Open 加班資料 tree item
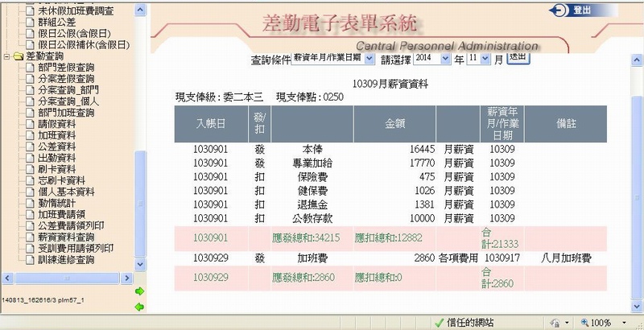 pos(56,135)
